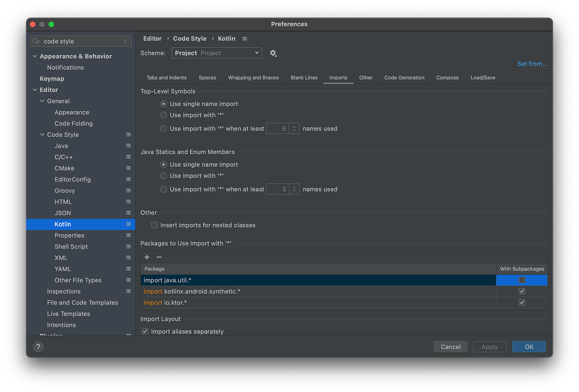Screen dimensions: 579x392
Task: Collapse the Editor tree section
Action: coord(35,90)
